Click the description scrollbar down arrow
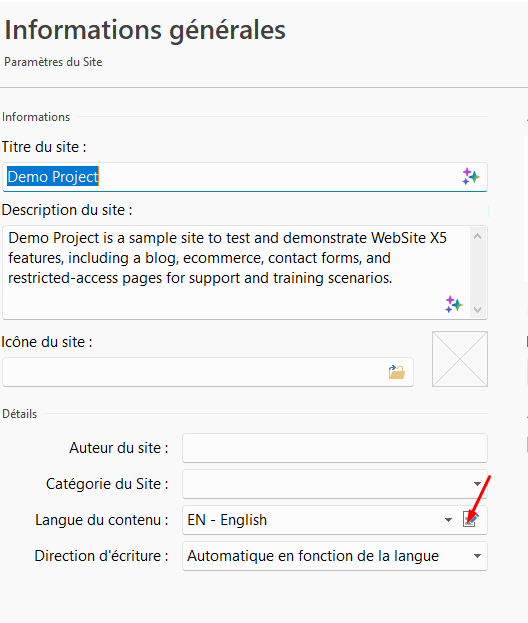This screenshot has height=623, width=528. click(x=478, y=310)
